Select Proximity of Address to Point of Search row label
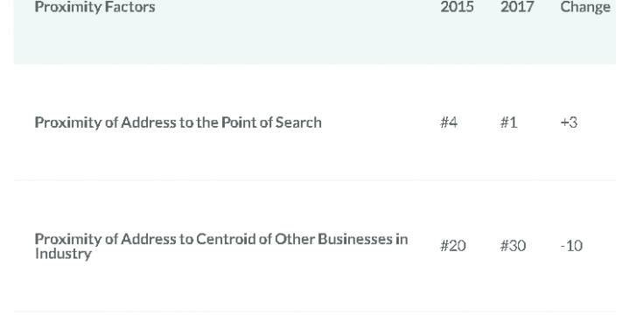 click(x=178, y=122)
